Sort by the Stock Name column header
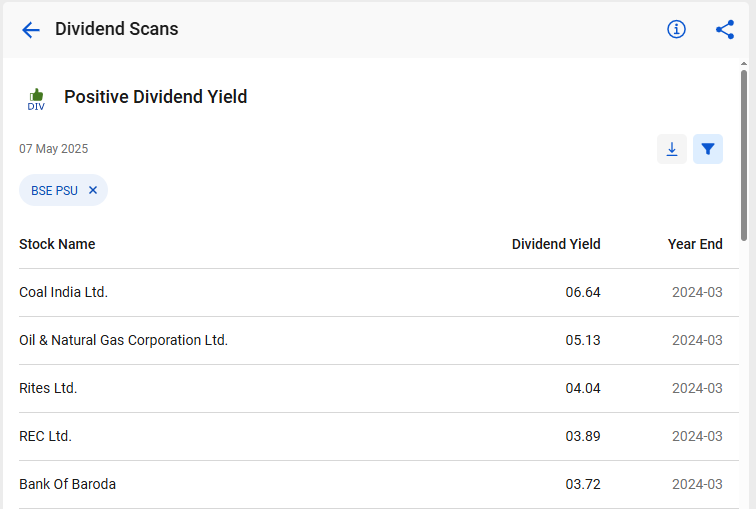The height and width of the screenshot is (509, 756). [57, 244]
